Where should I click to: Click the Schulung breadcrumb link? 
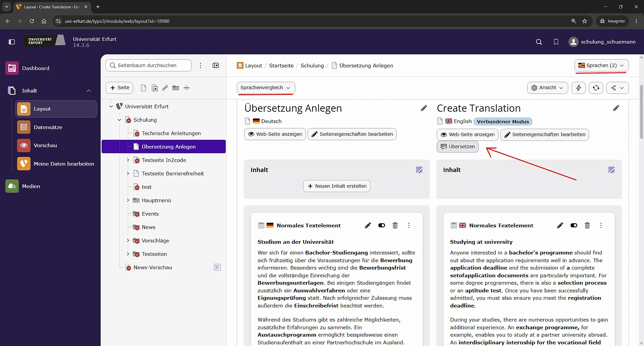312,66
